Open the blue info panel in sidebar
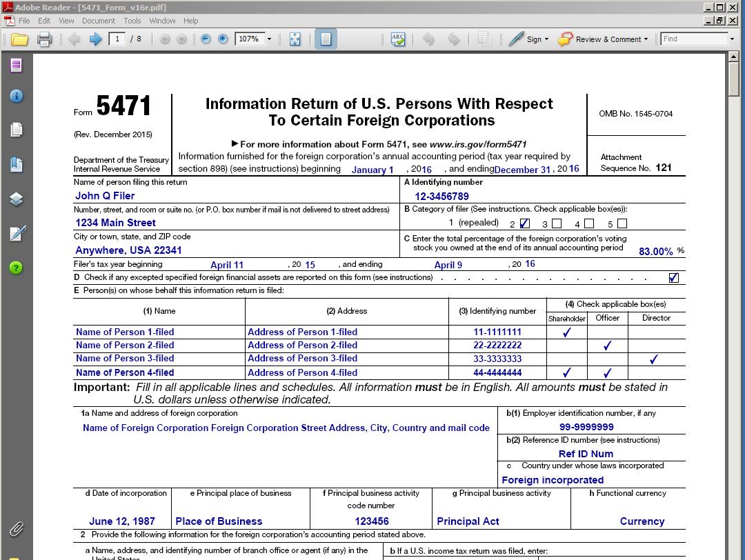 click(16, 97)
